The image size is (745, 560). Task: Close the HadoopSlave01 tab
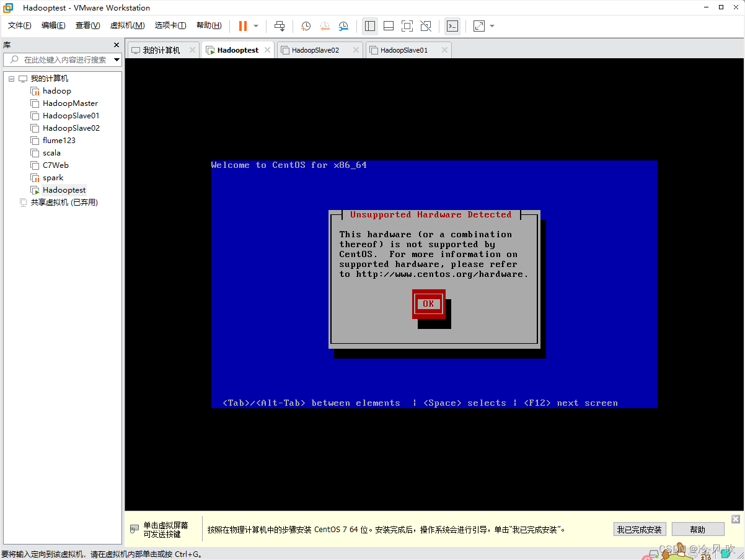444,50
